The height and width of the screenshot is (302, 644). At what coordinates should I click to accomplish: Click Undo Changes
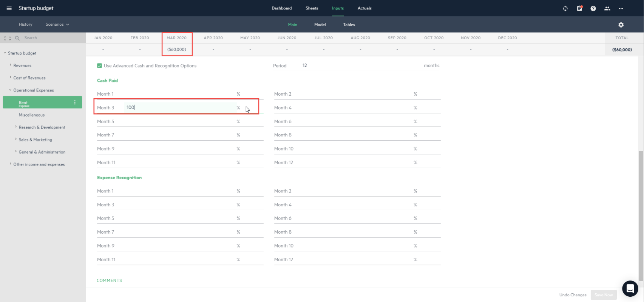[573, 295]
